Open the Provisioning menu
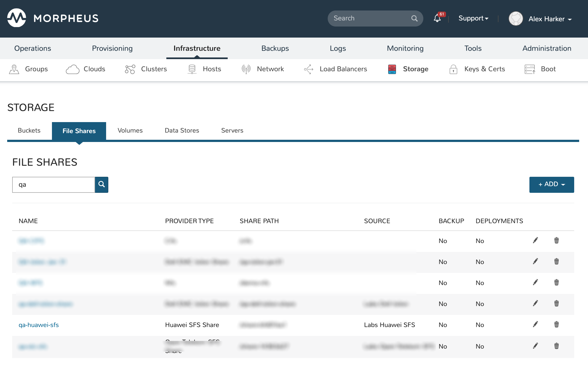The height and width of the screenshot is (374, 588). coord(112,48)
